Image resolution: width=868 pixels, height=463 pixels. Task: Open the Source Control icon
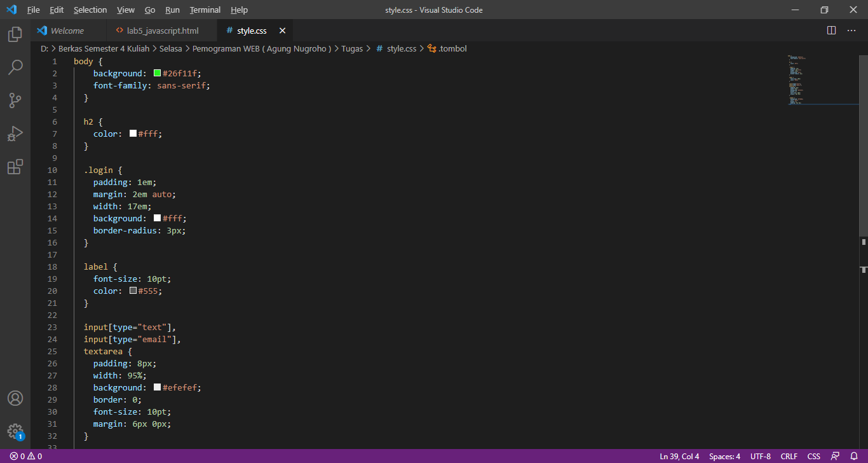(x=15, y=100)
